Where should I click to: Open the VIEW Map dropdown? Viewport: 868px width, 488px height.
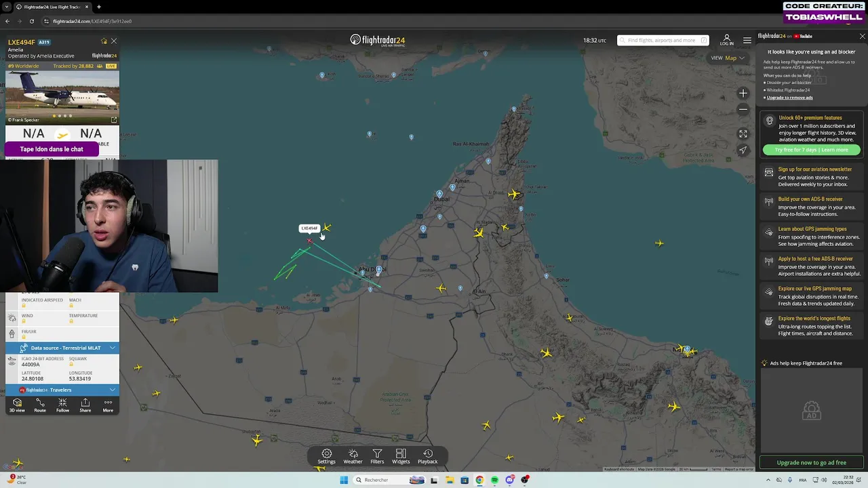[728, 58]
